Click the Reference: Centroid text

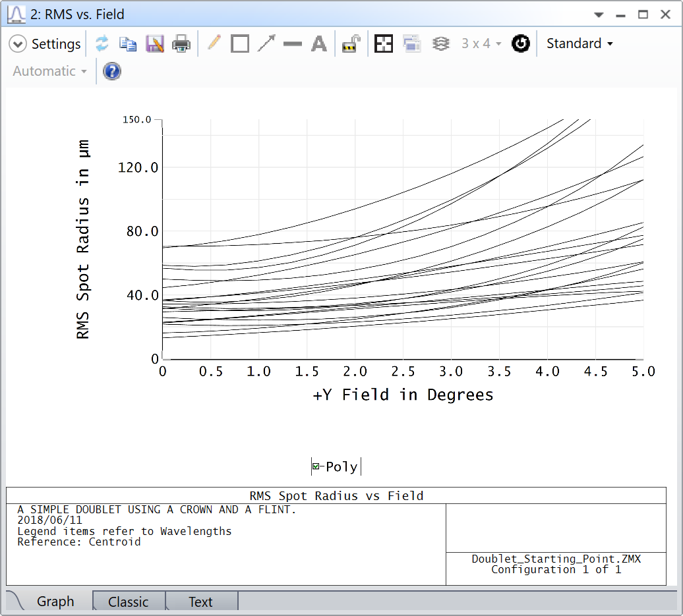pos(79,542)
